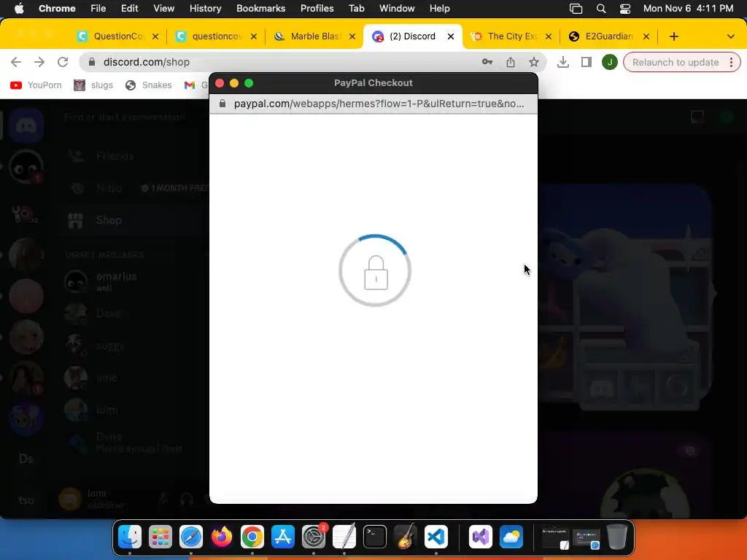Toggle the Chrome side panel
Viewport: 747px width, 560px height.
[x=587, y=62]
